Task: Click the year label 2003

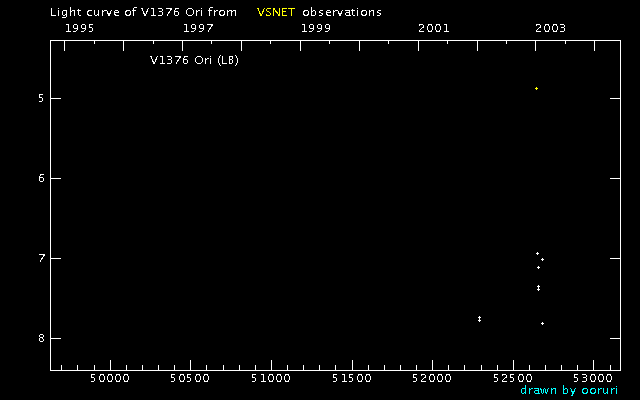Action: click(551, 28)
